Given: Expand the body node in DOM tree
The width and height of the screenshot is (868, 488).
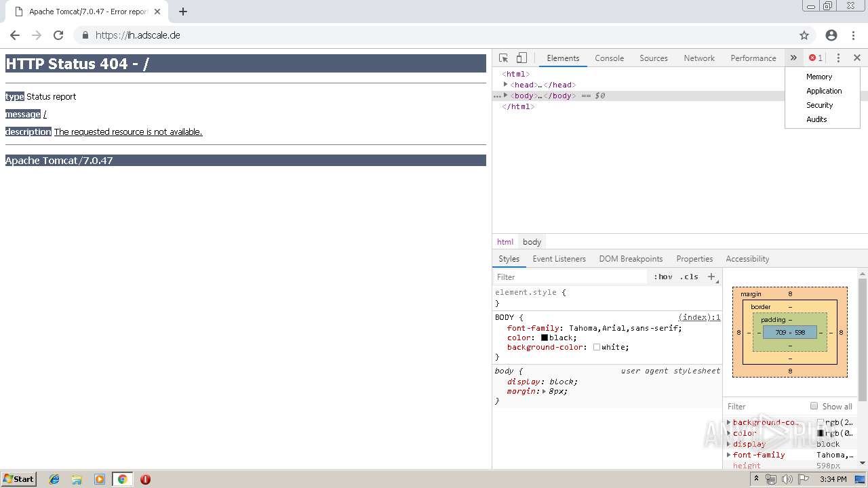Looking at the screenshot, I should 506,96.
